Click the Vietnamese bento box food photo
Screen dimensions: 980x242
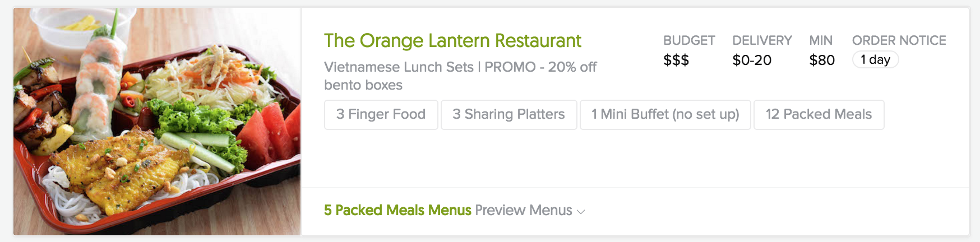(157, 121)
